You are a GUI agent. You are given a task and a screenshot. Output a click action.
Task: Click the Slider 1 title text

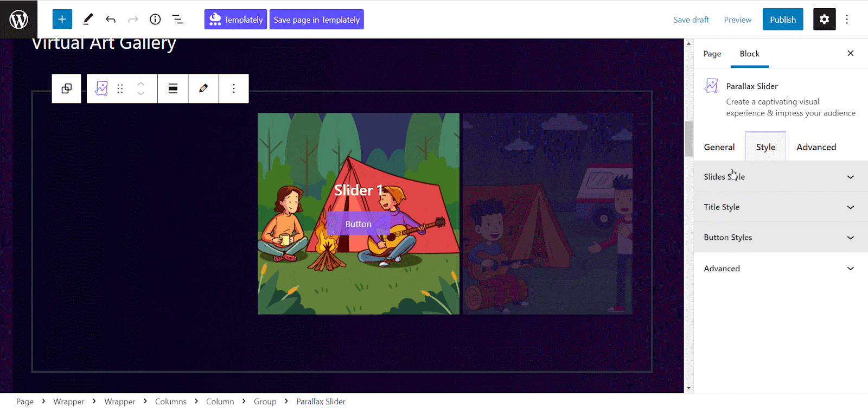click(x=359, y=190)
